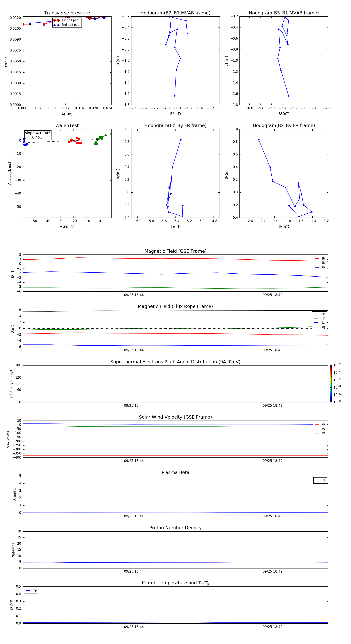Click the Suprathermal Electrons Pitch Angle Distribution title
This screenshot has width=351, height=644.
pyautogui.click(x=175, y=362)
